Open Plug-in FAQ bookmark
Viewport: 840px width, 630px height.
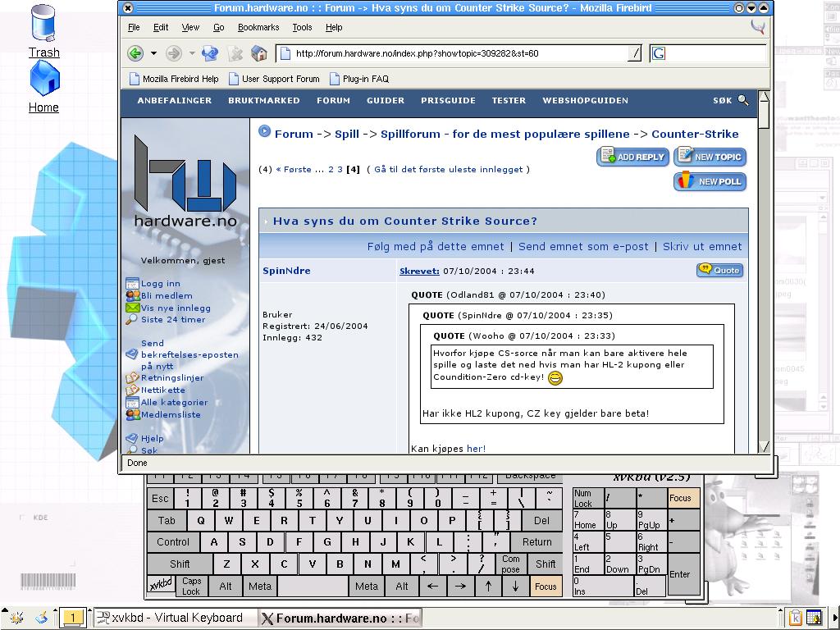point(359,79)
